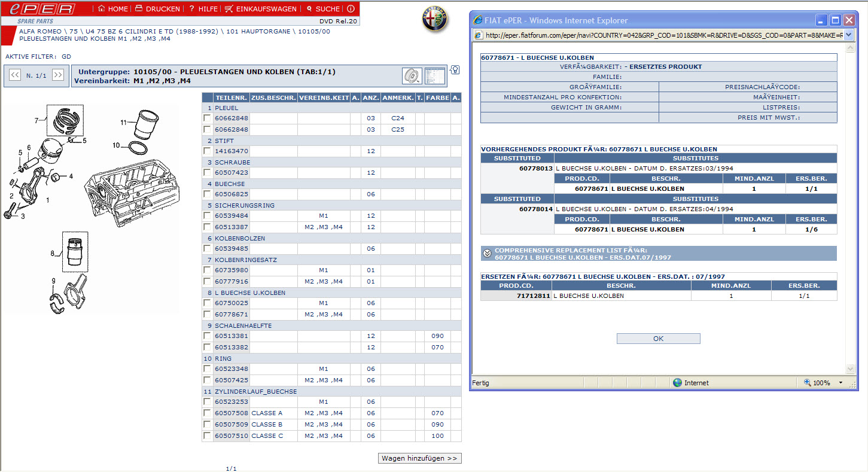Tick checkbox for part 60662848 note C25

click(x=208, y=129)
